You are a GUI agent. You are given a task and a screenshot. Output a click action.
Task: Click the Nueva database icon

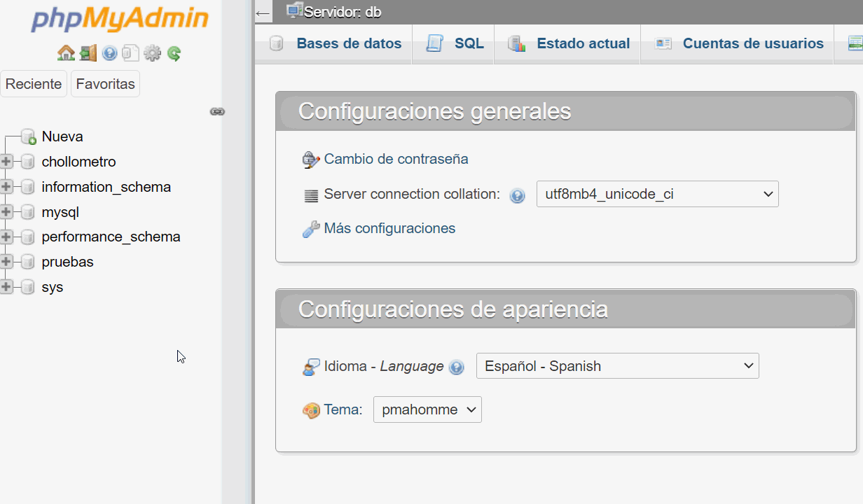pyautogui.click(x=28, y=136)
